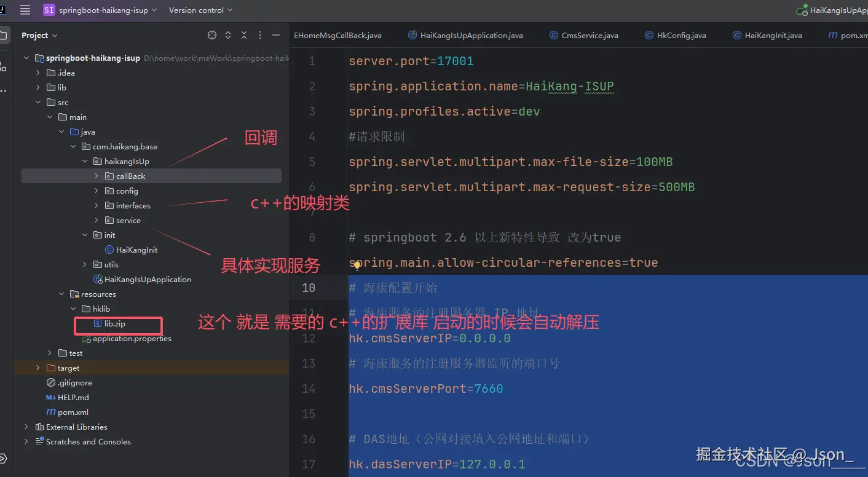
Task: Switch to HaiKangInit.java tab
Action: tap(767, 35)
